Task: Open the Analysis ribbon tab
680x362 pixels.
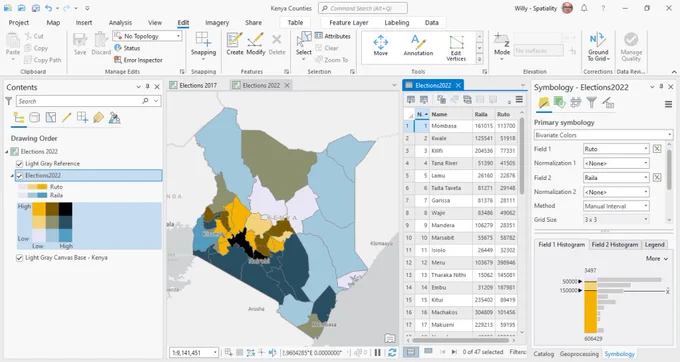Action: (120, 23)
